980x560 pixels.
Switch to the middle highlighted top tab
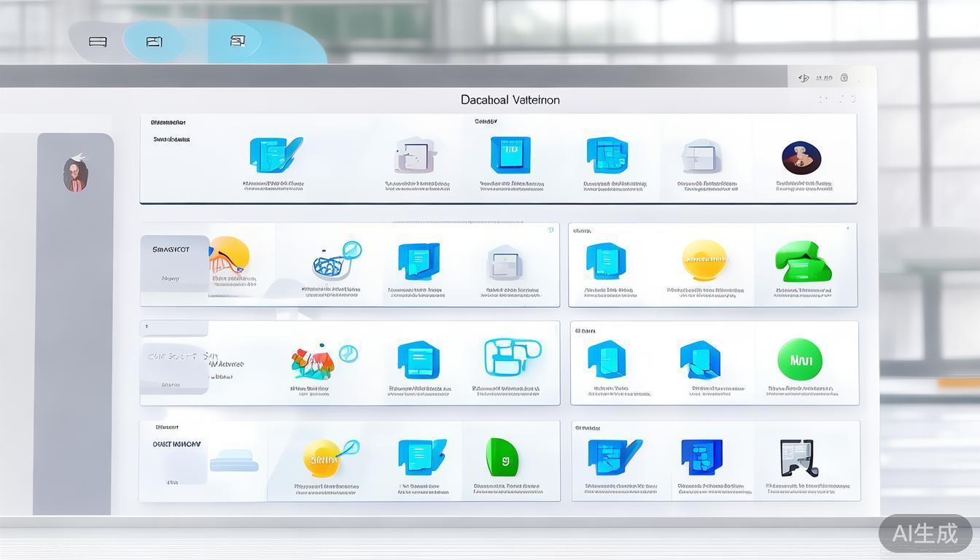click(154, 42)
